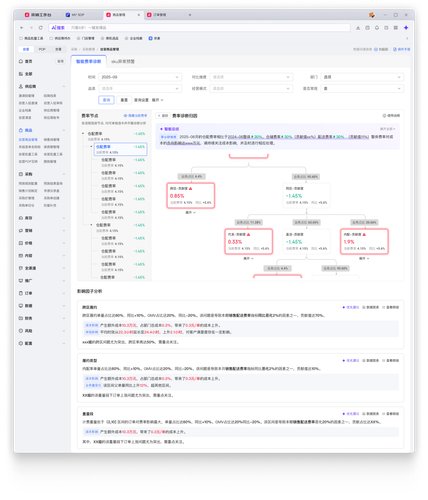Click the 配置 gear icon at the sidebar bottom
428x500 pixels.
pos(21,343)
